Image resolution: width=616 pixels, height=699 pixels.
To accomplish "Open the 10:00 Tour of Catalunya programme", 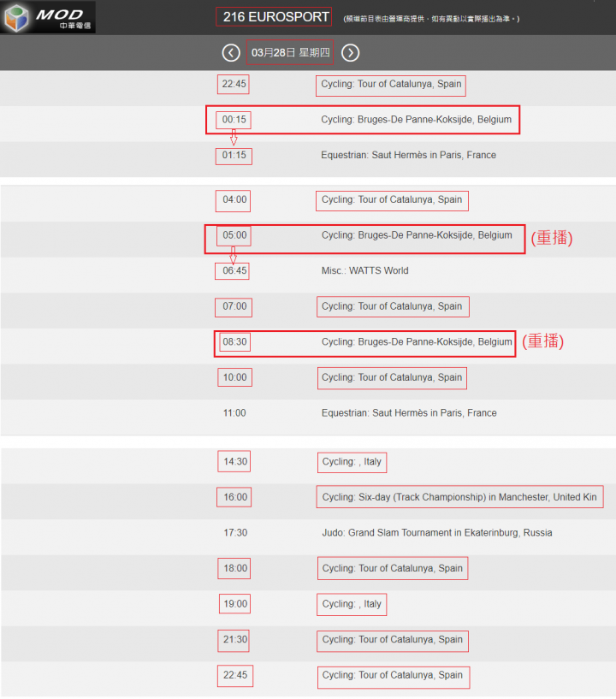I will pos(392,377).
